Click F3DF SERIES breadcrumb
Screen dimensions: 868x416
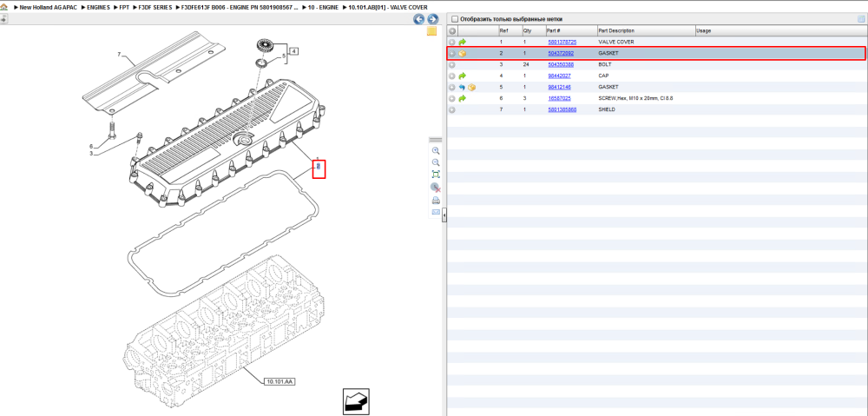[155, 7]
